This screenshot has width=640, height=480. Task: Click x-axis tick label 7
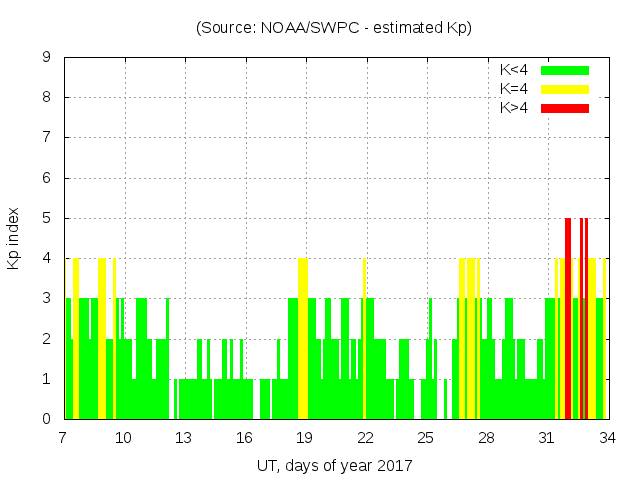tap(63, 437)
